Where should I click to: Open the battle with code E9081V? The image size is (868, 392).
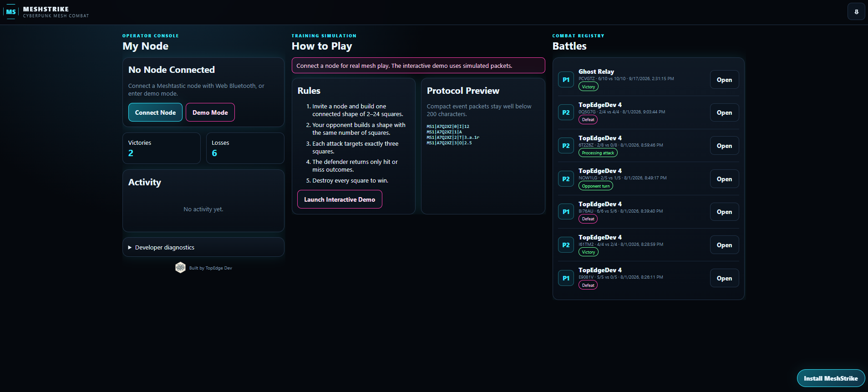point(724,278)
